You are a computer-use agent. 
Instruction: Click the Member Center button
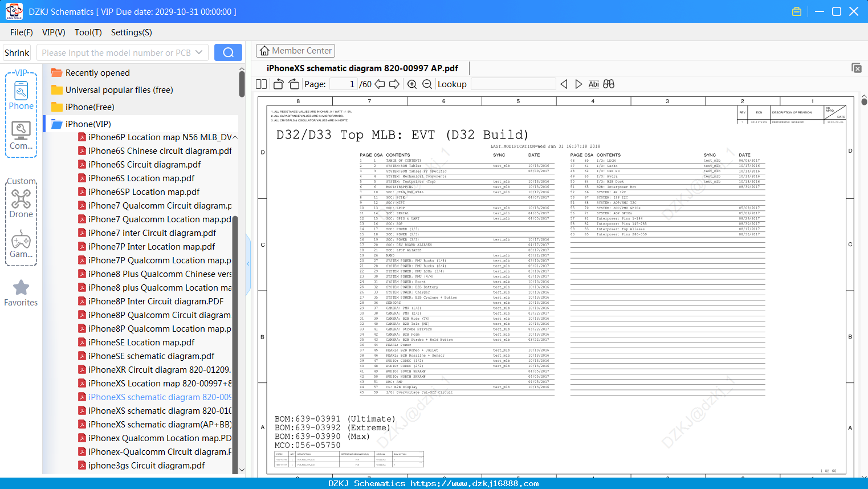click(295, 51)
